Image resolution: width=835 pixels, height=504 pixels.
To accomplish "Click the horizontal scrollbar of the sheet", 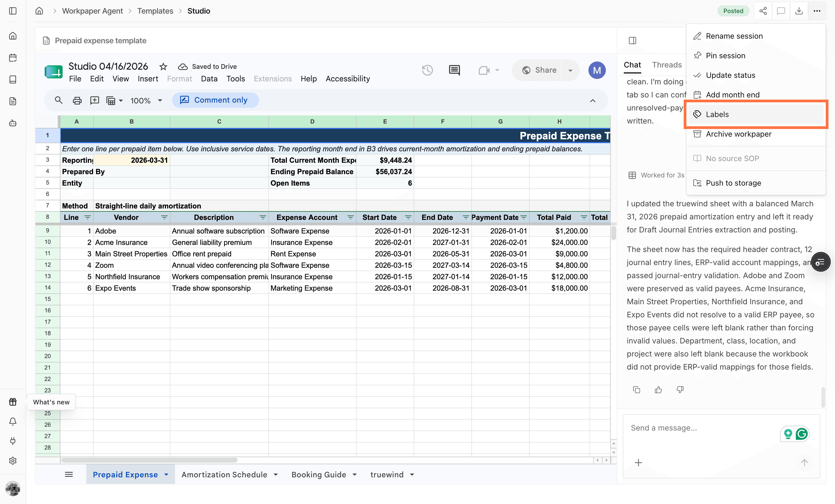I will 149,460.
